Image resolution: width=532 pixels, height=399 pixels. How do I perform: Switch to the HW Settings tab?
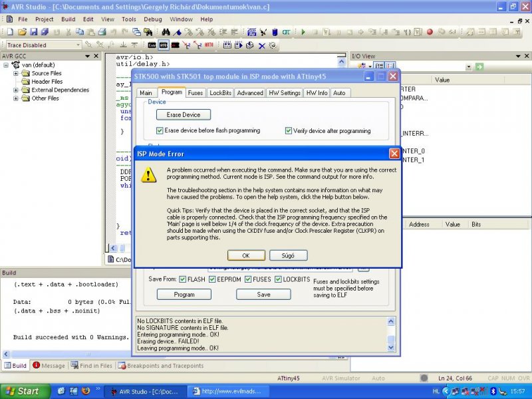[285, 93]
